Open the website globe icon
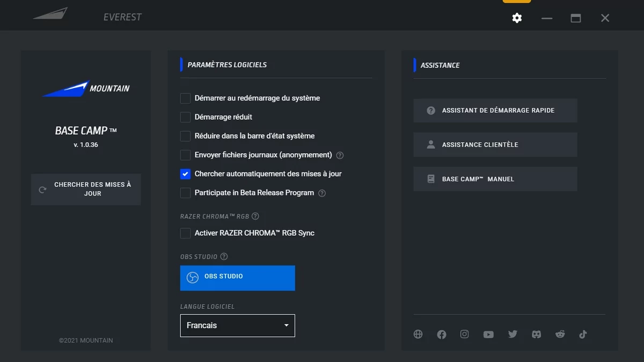 (418, 334)
